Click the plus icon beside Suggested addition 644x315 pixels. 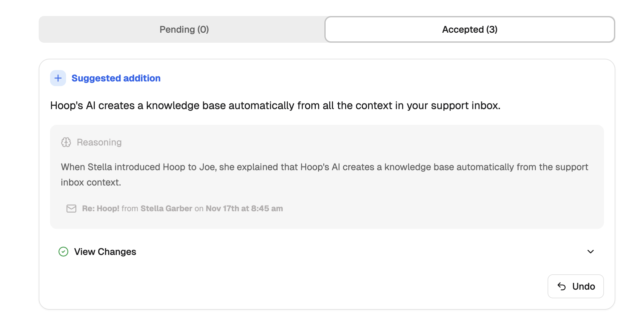58,78
